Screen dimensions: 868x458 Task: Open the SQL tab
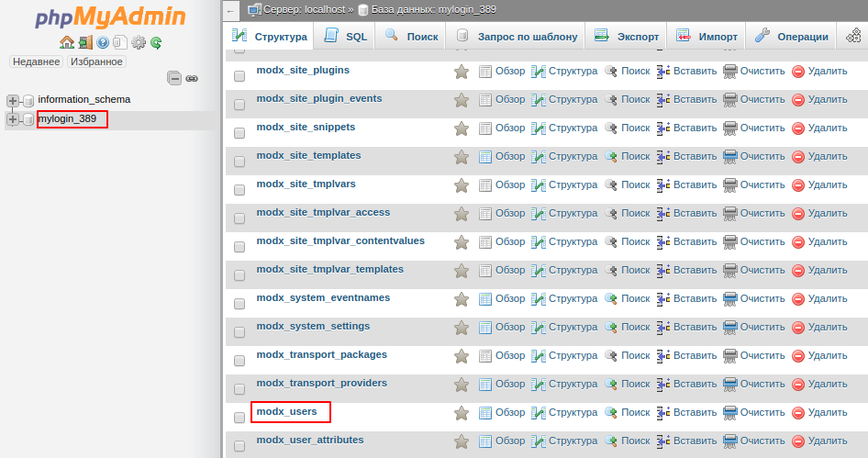(x=346, y=37)
